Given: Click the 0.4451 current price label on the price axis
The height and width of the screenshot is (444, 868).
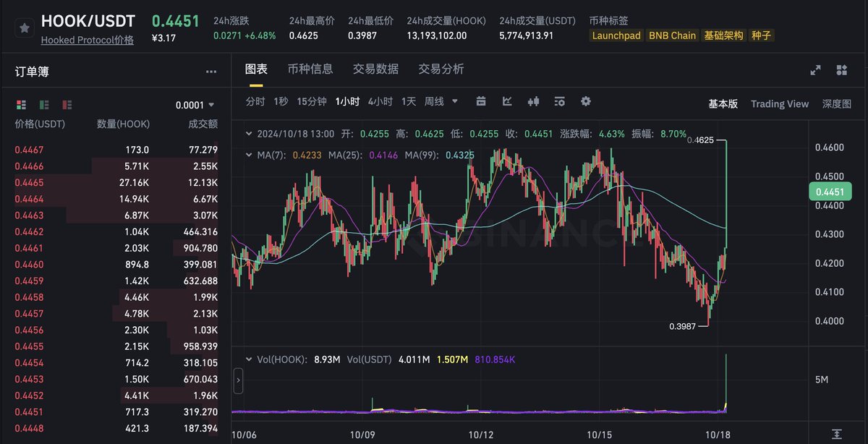Looking at the screenshot, I should (830, 192).
